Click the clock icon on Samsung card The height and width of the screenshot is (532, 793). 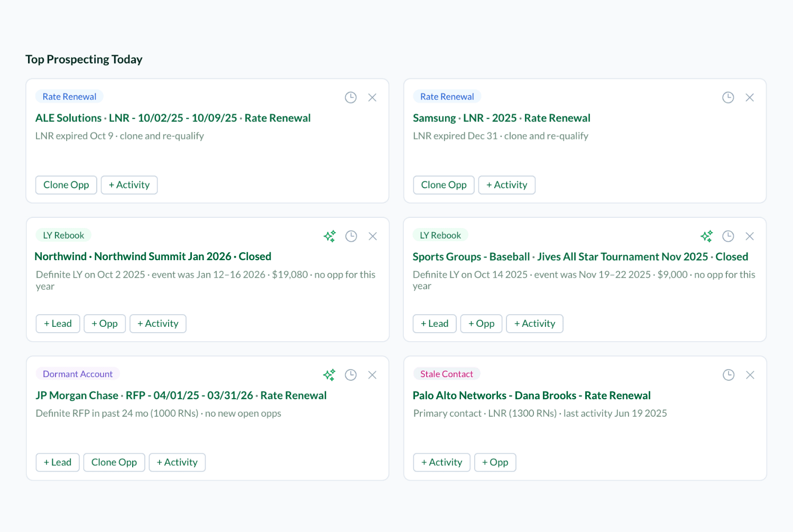728,97
